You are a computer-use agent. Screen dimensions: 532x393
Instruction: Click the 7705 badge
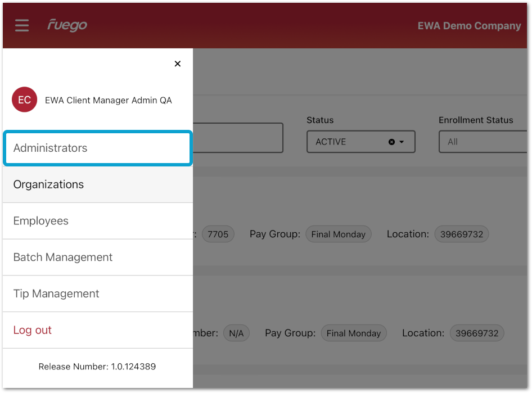218,234
